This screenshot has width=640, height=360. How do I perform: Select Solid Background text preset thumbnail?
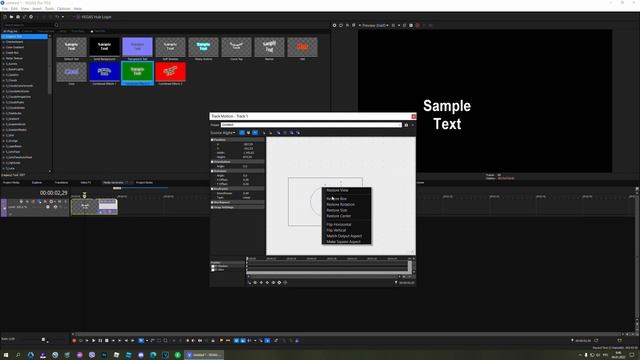coord(104,47)
